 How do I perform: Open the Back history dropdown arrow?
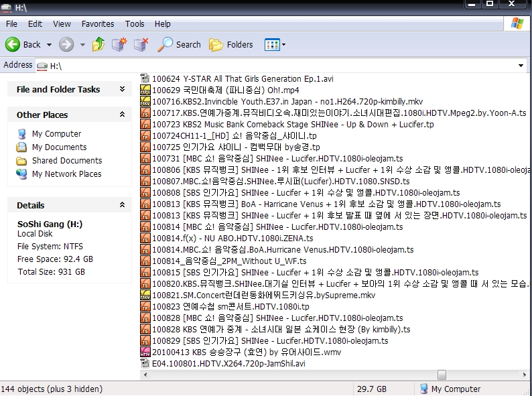coord(49,44)
